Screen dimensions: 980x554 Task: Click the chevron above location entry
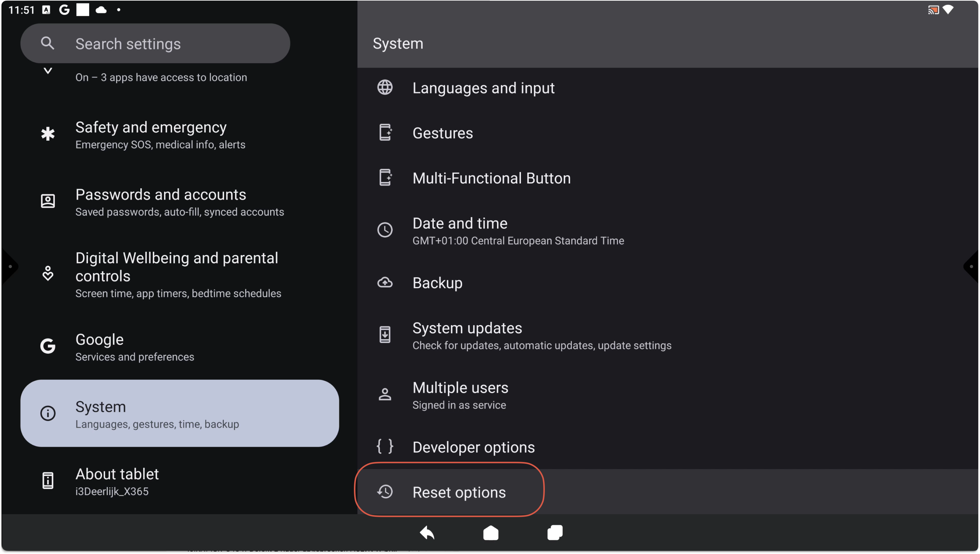48,71
